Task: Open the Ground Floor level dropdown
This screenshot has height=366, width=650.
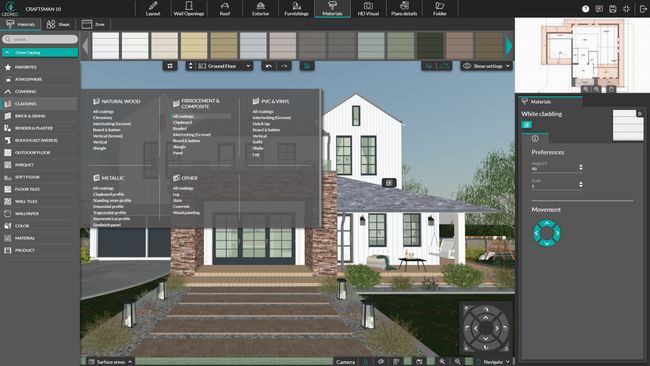Action: 224,66
